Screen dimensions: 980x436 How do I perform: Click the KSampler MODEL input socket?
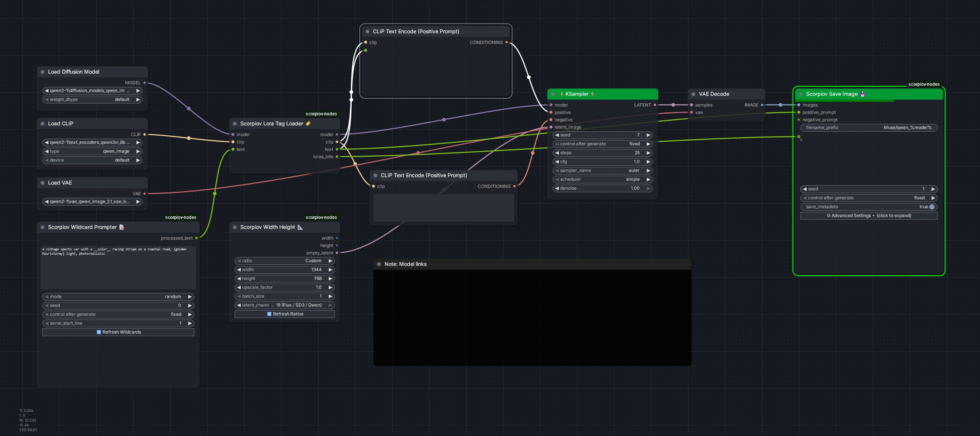click(x=551, y=105)
